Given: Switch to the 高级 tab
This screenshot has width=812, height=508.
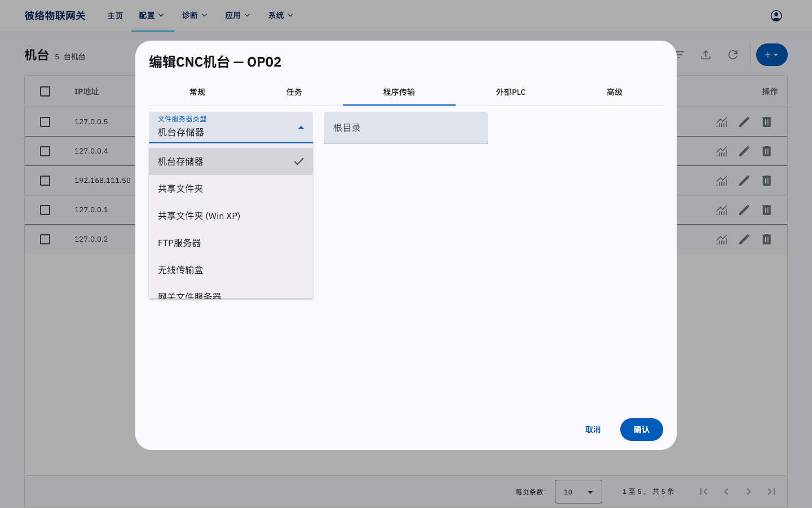Looking at the screenshot, I should coord(615,92).
